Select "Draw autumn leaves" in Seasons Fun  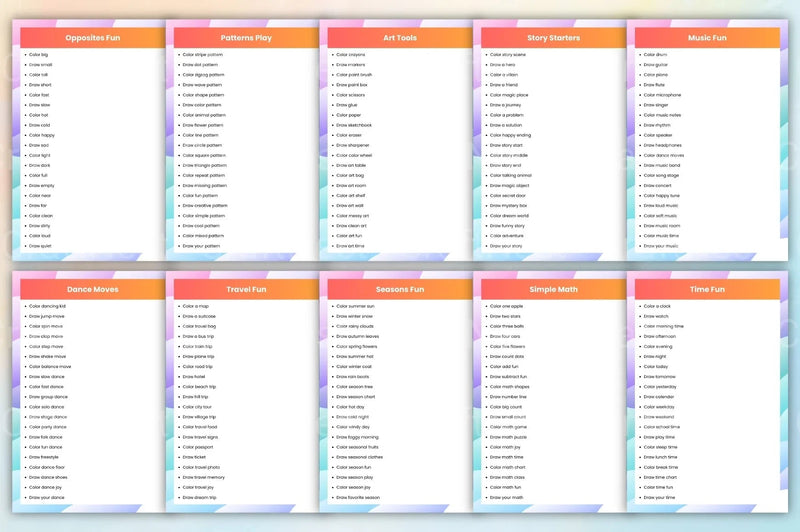tap(358, 337)
